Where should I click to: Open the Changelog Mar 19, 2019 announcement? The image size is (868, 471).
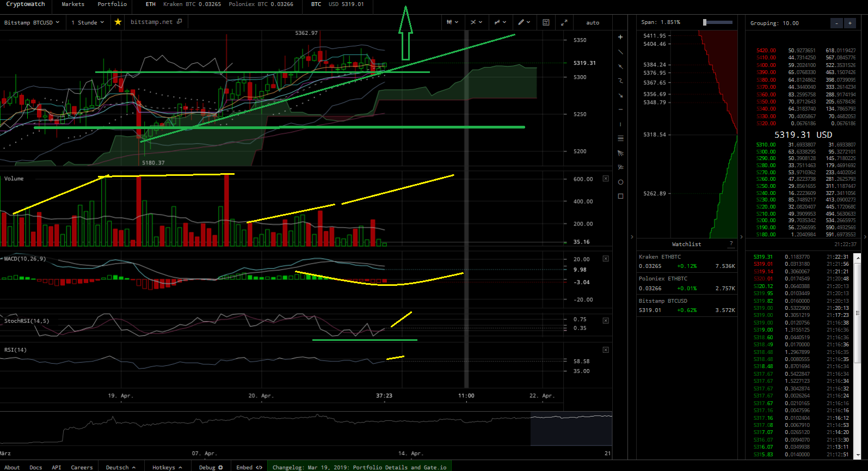[x=359, y=467]
